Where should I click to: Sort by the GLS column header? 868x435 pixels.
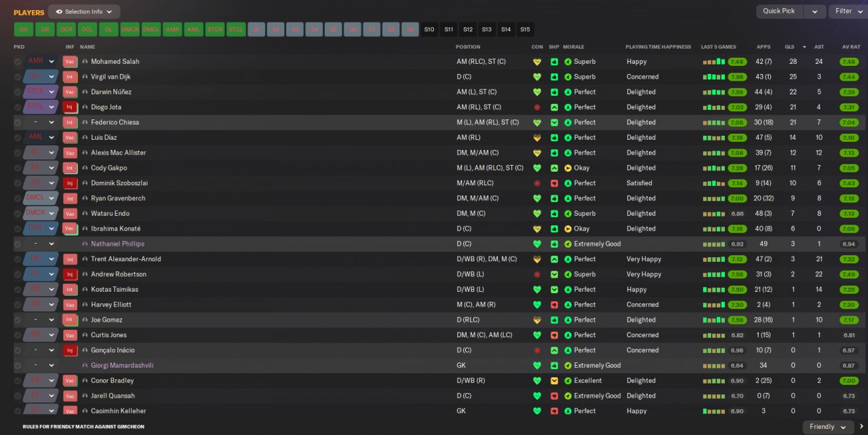pyautogui.click(x=789, y=47)
